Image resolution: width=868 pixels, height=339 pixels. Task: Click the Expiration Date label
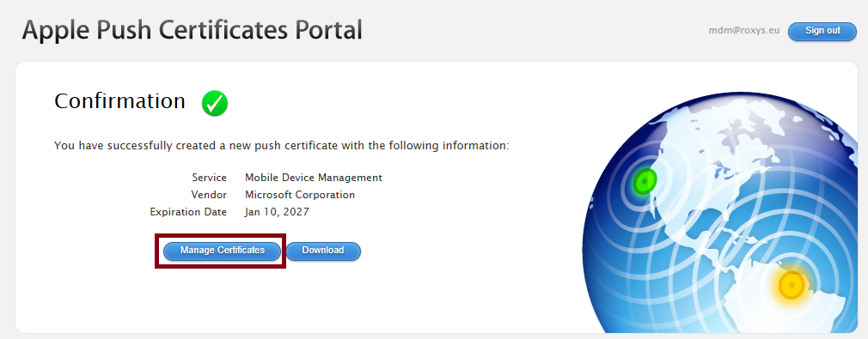click(188, 212)
